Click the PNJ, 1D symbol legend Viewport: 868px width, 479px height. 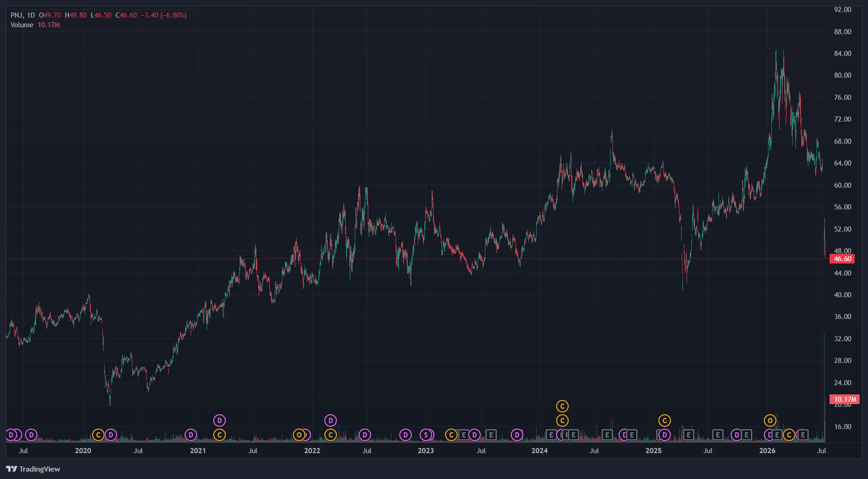(x=23, y=15)
